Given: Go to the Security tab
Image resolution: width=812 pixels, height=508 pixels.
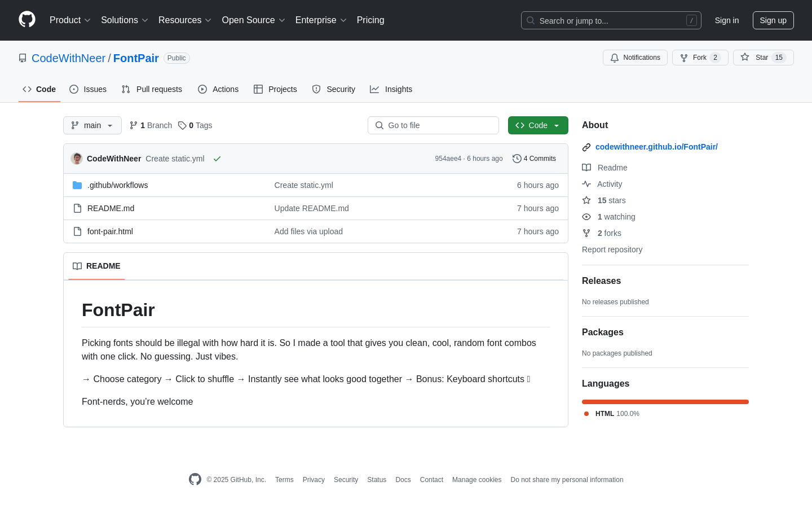Looking at the screenshot, I should [x=334, y=89].
